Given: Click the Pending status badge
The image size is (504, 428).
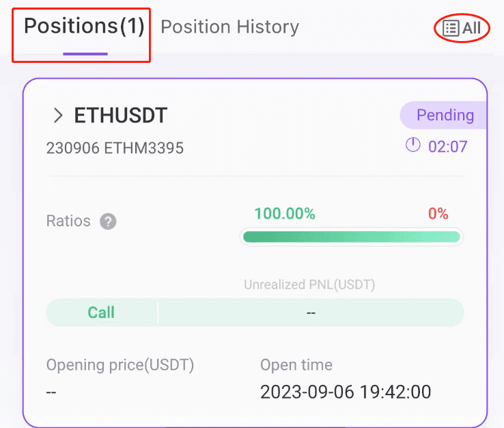Looking at the screenshot, I should pos(444,116).
